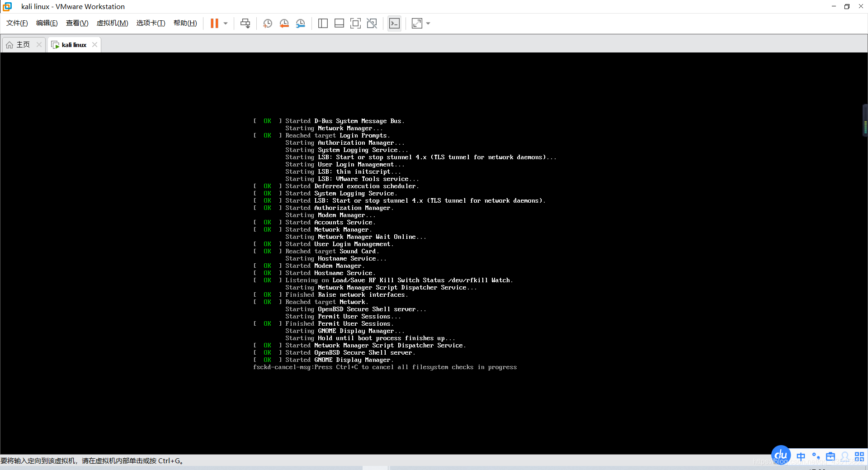Restore down the VMware Workstation window

point(847,6)
